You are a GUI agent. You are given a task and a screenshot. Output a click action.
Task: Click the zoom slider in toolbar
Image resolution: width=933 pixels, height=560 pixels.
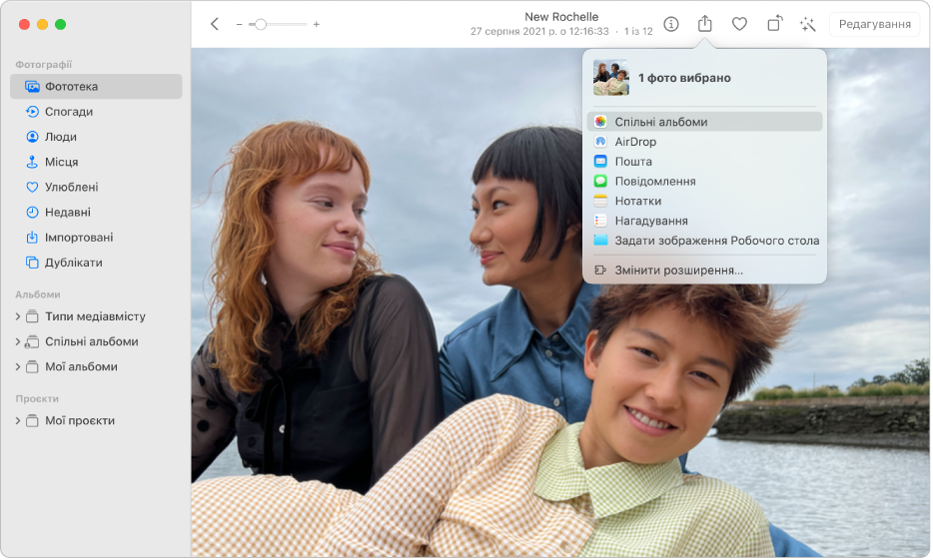pyautogui.click(x=278, y=24)
